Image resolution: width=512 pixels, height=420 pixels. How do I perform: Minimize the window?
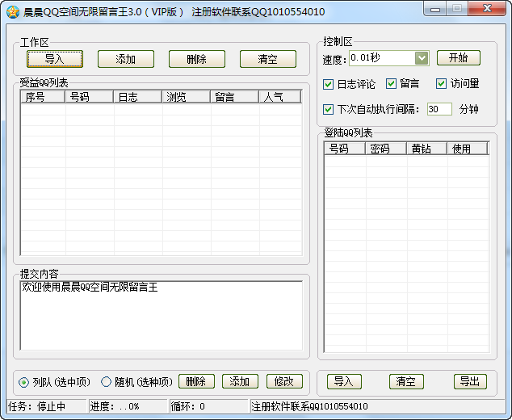tap(435, 9)
